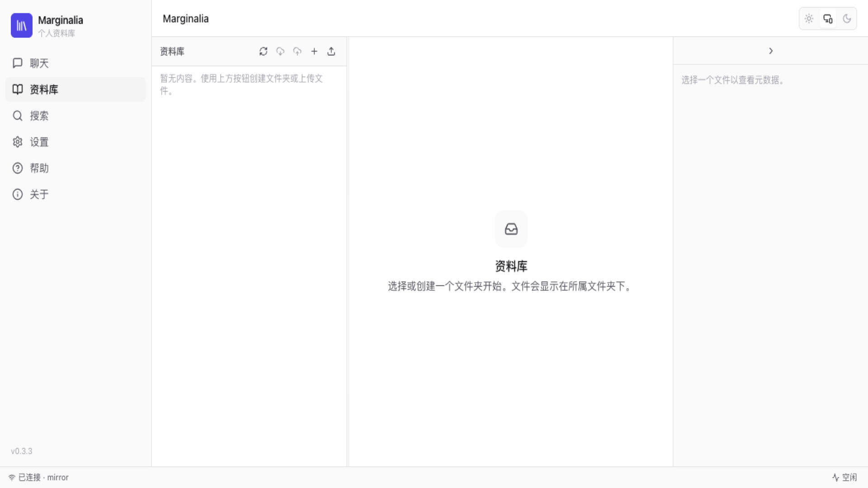The height and width of the screenshot is (488, 868).
Task: Collapse the metadata panel with the chevron
Action: [x=771, y=51]
